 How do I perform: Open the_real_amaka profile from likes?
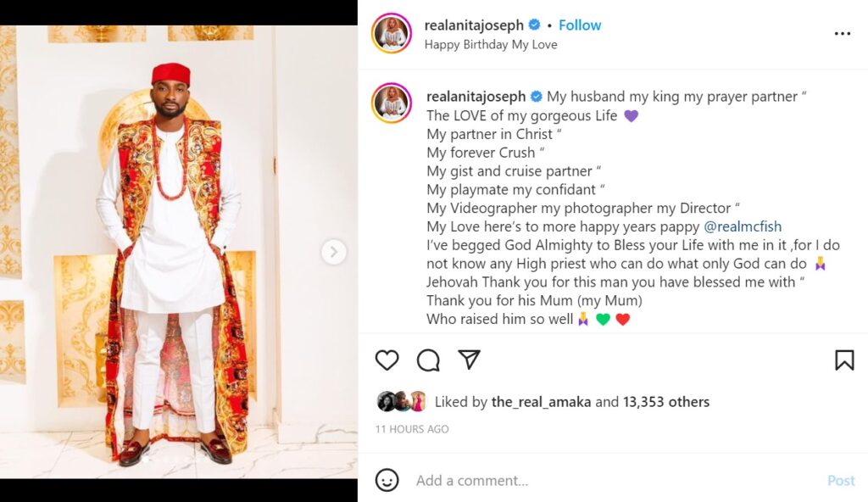(542, 402)
